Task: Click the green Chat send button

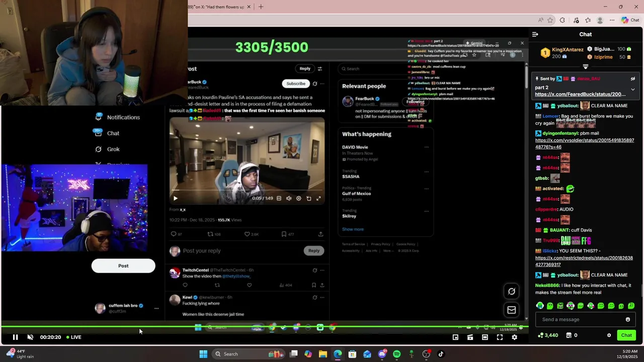Action: tap(626, 335)
